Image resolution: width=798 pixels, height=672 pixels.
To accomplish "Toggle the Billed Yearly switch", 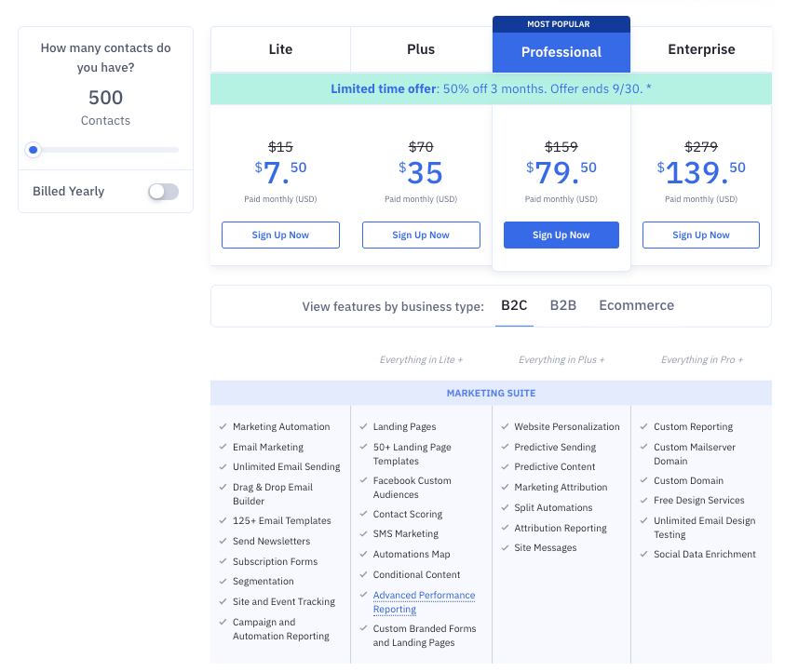I will pyautogui.click(x=163, y=192).
